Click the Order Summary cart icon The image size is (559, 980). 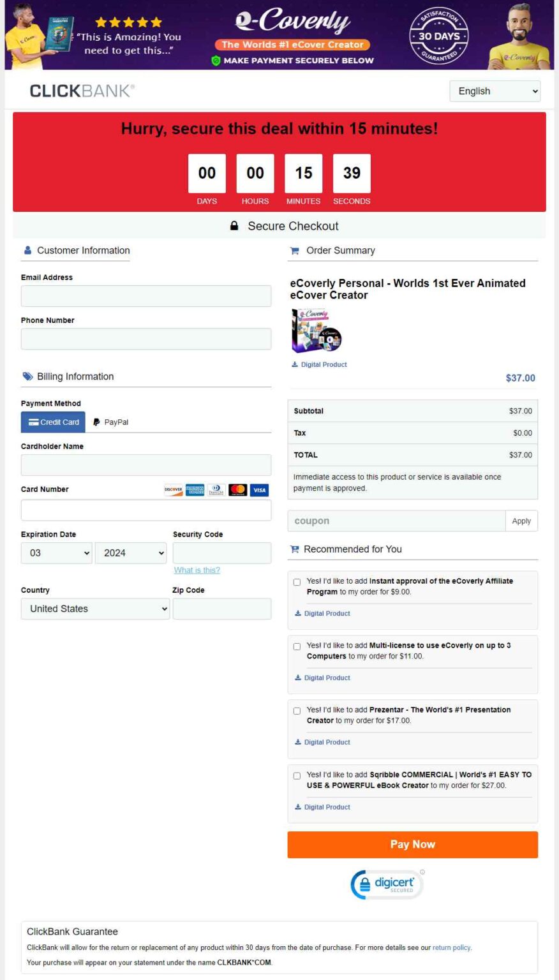click(x=294, y=251)
